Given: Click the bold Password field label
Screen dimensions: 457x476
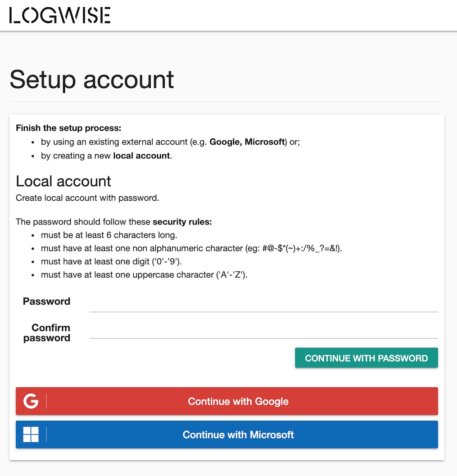Looking at the screenshot, I should [x=46, y=301].
